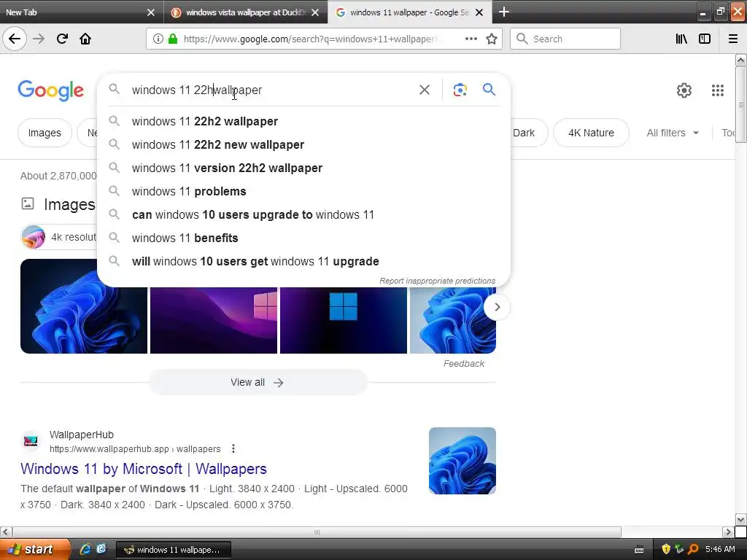
Task: Open the Google apps grid
Action: [x=718, y=90]
